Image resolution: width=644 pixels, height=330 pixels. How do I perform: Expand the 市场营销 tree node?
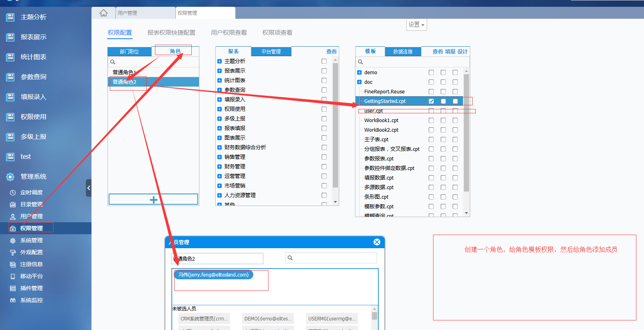pyautogui.click(x=219, y=186)
